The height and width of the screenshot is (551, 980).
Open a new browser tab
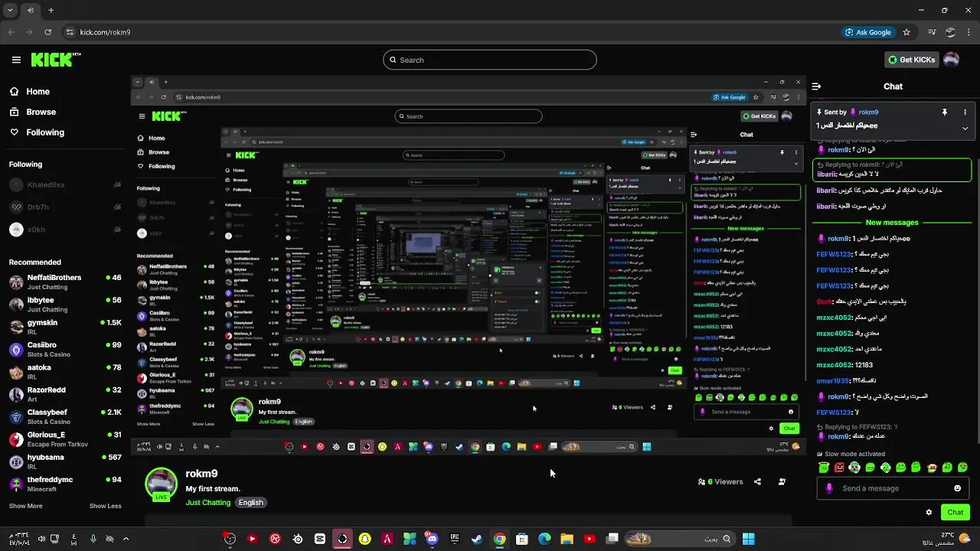pyautogui.click(x=51, y=11)
